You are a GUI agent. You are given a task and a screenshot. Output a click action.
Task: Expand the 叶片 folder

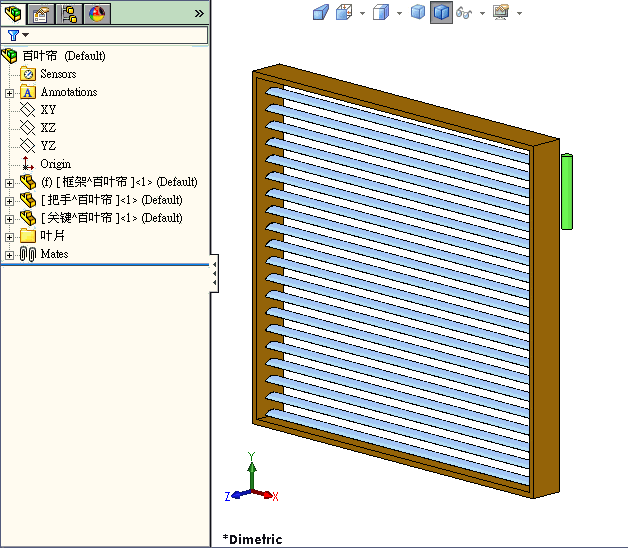tap(9, 237)
